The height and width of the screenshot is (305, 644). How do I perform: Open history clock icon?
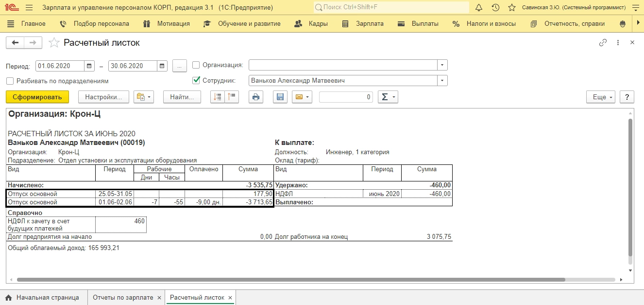click(495, 8)
